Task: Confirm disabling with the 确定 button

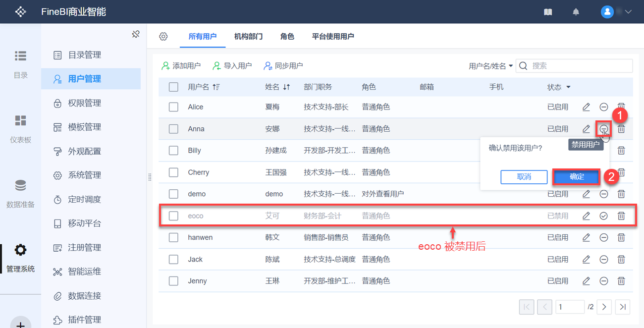Action: (577, 177)
